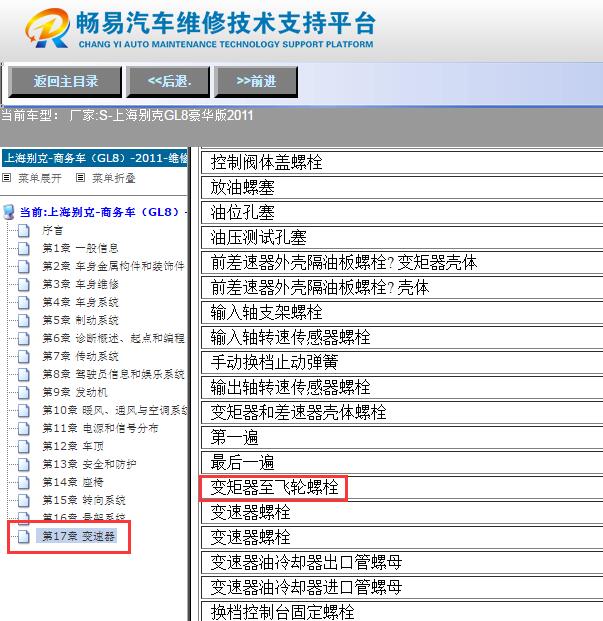The image size is (603, 621).
Task: Click the 变速器油冷却器出口管螺母 row
Action: tap(402, 562)
